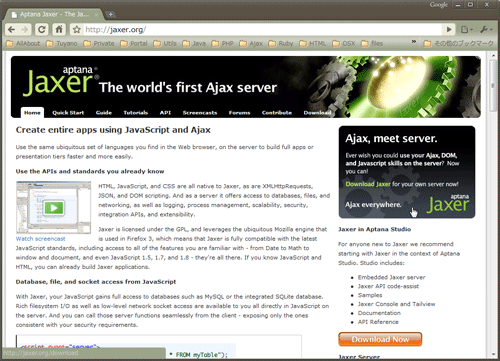Open the Guide navigation tab

pos(104,113)
